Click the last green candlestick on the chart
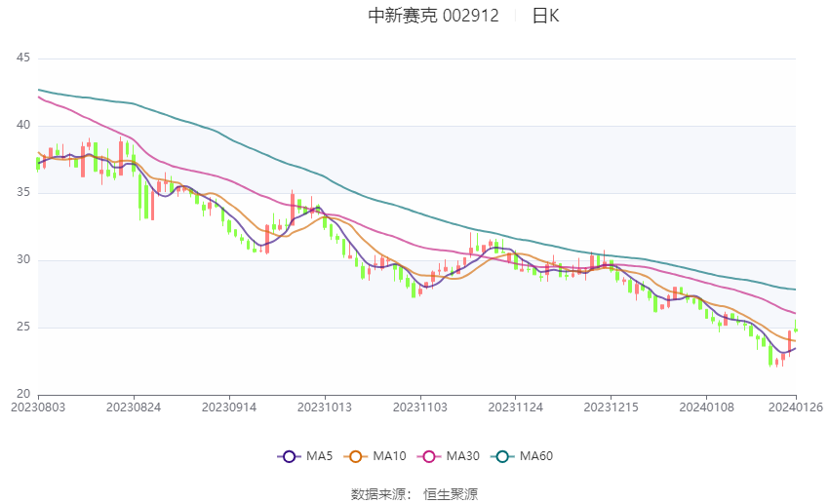 796,326
